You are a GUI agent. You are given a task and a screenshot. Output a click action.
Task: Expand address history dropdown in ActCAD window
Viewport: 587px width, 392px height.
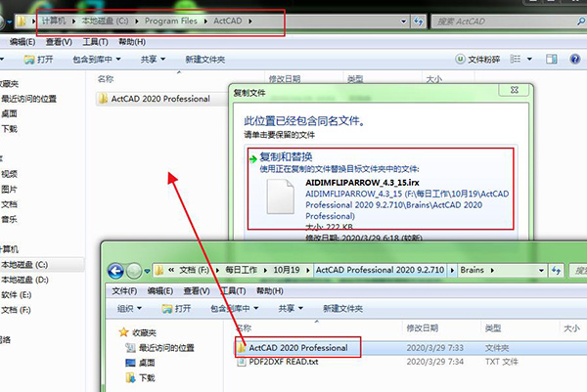click(403, 22)
